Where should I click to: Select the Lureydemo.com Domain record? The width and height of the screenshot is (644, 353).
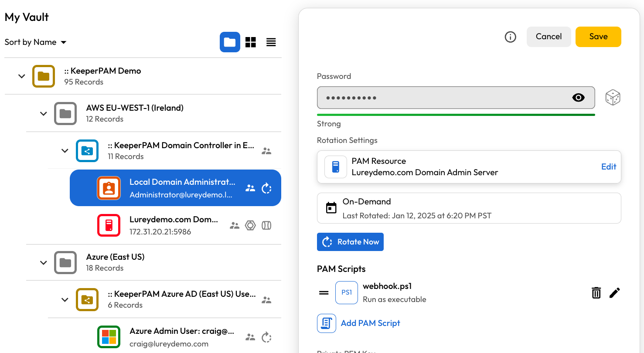(x=174, y=225)
